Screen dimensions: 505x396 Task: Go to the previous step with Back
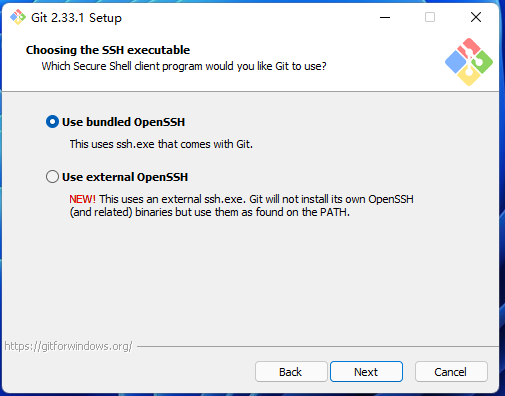tap(291, 372)
